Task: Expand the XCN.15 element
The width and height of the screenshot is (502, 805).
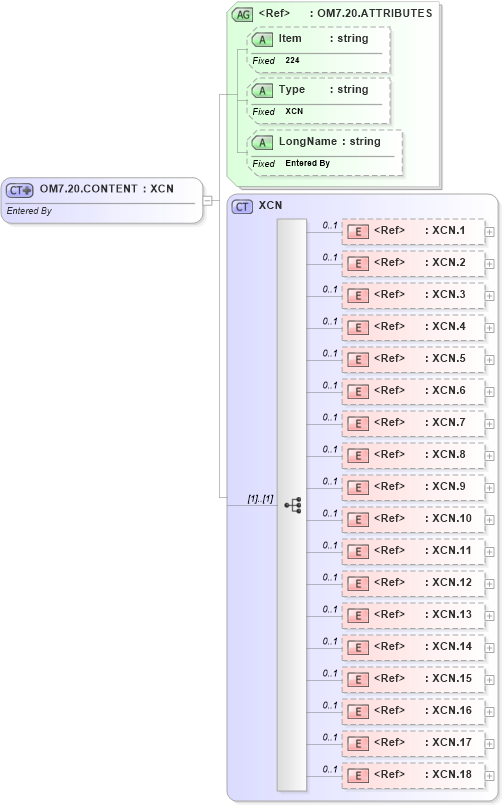Action: pos(489,680)
